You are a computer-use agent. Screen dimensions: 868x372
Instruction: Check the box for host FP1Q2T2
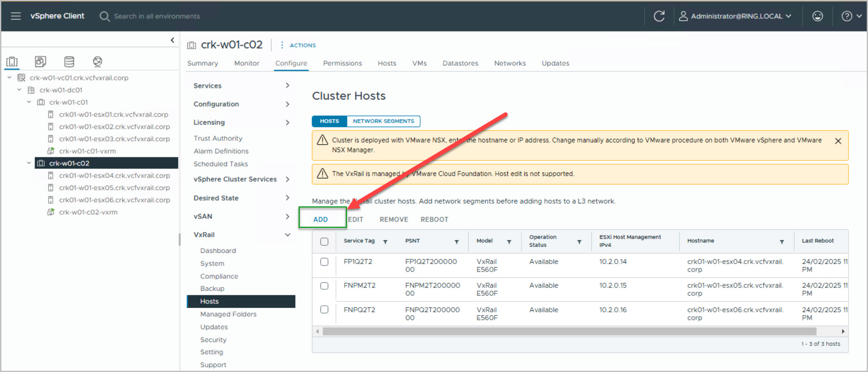(x=324, y=262)
